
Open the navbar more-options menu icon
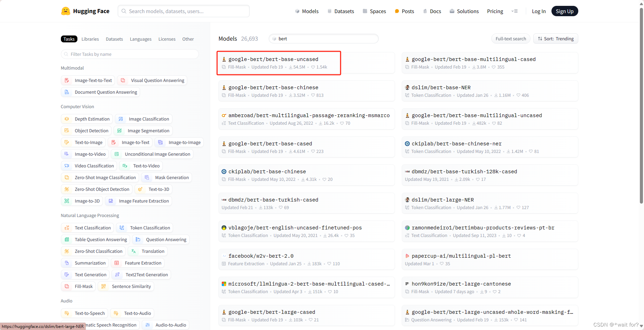pyautogui.click(x=515, y=11)
